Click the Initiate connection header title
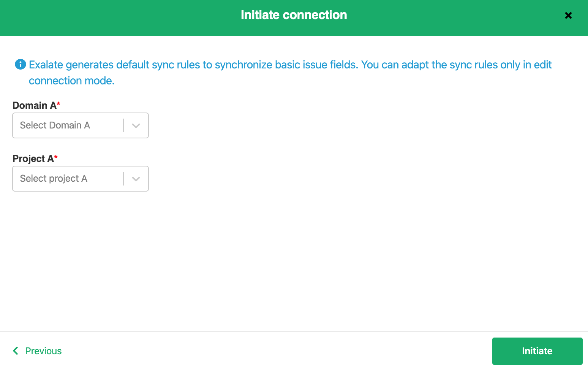 click(294, 15)
